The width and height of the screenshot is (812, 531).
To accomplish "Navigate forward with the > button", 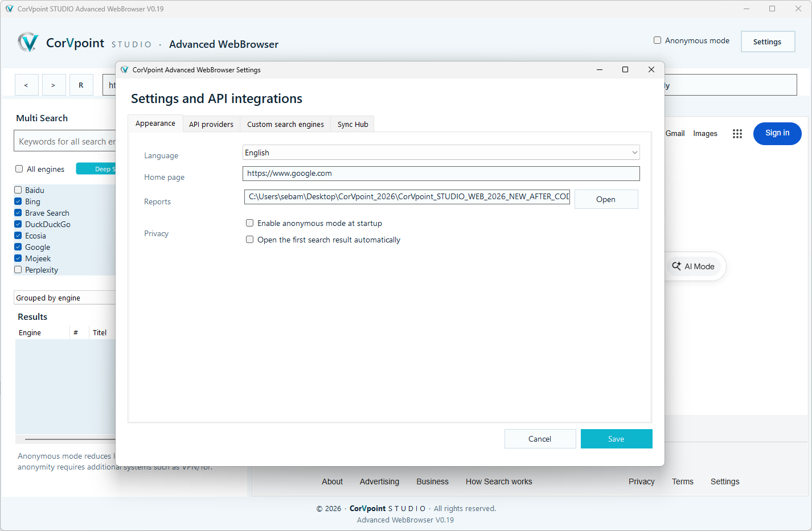I will click(x=54, y=85).
